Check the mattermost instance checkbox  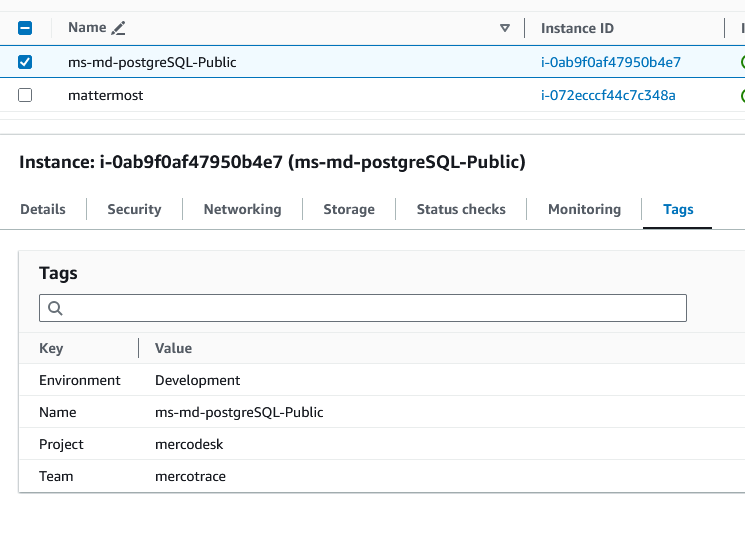pos(25,96)
